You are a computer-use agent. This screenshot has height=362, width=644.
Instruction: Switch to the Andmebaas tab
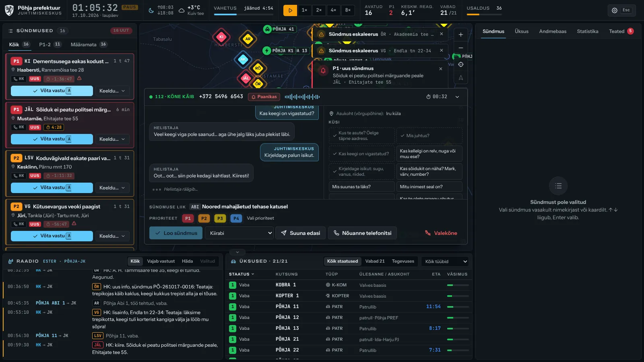(x=553, y=31)
